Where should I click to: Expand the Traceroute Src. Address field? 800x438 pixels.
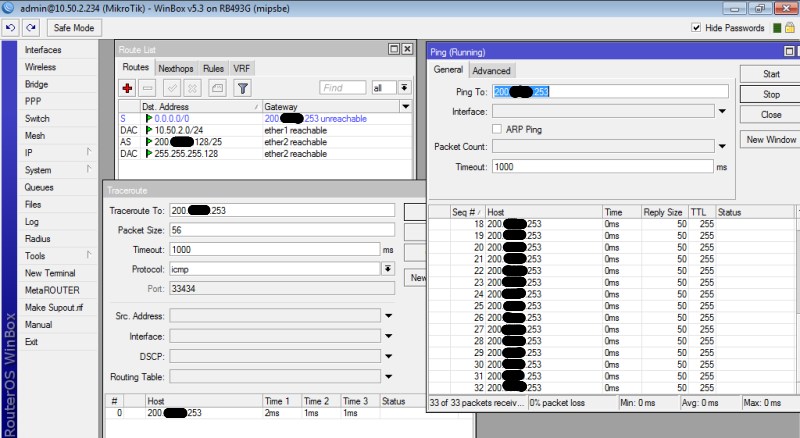tap(389, 316)
